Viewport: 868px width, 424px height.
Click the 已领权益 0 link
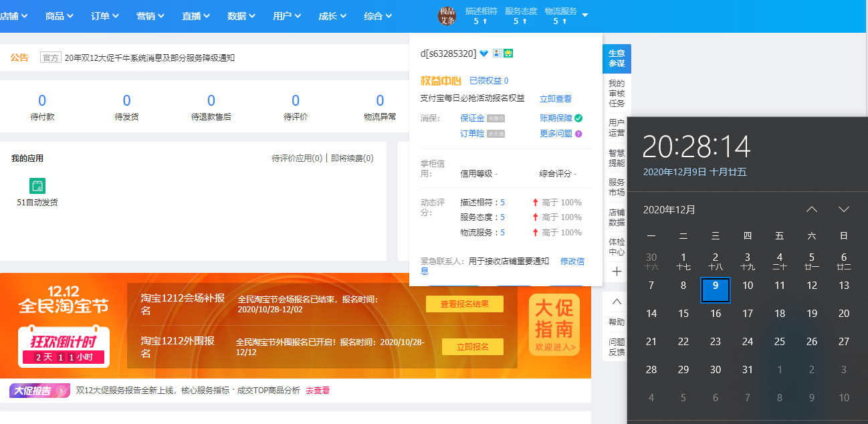coord(489,81)
